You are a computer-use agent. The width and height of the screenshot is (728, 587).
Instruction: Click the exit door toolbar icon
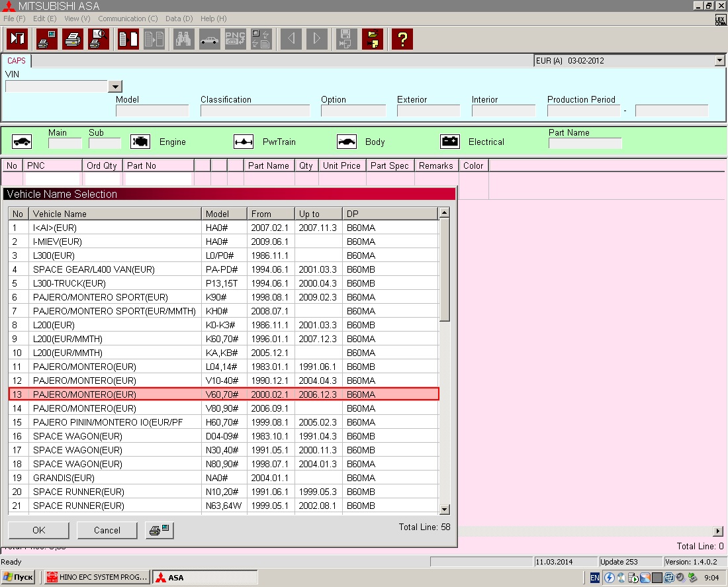17,39
